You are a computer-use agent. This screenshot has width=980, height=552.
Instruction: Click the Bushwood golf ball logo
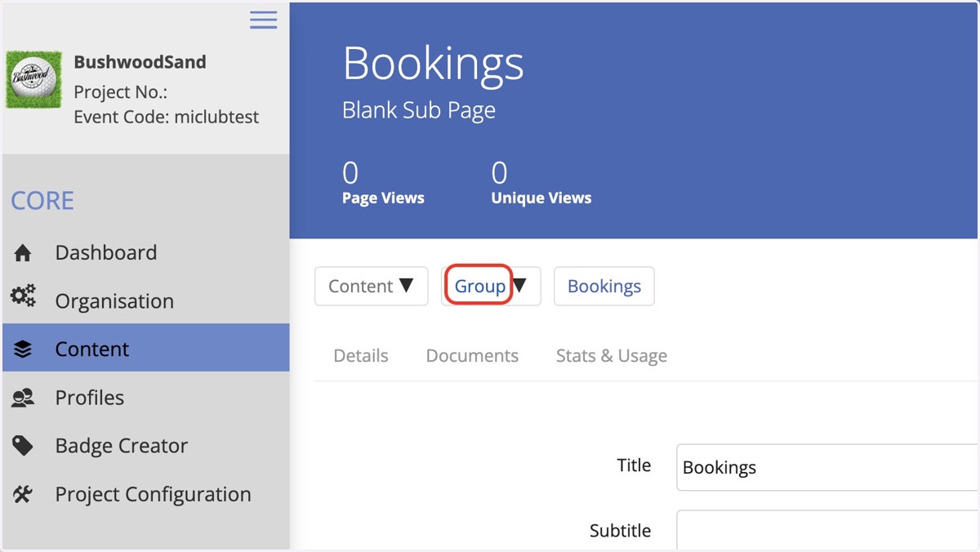[33, 80]
